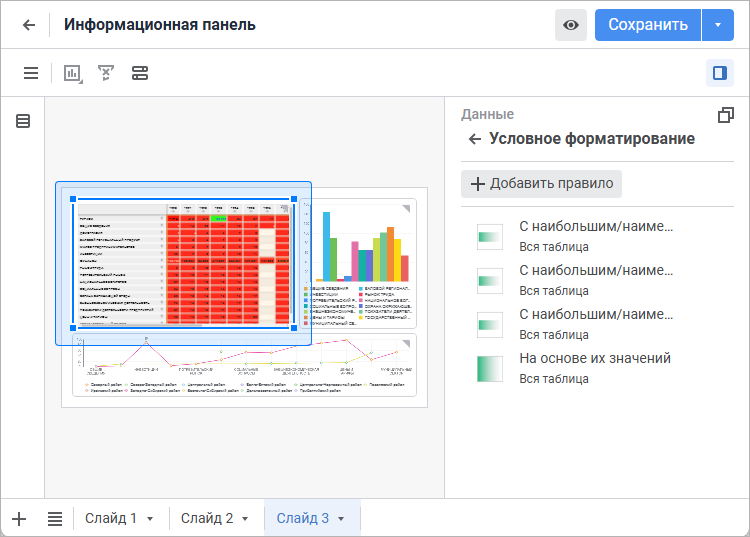750x537 pixels.
Task: Open the hamburger menu in the toolbar
Action: click(x=31, y=73)
